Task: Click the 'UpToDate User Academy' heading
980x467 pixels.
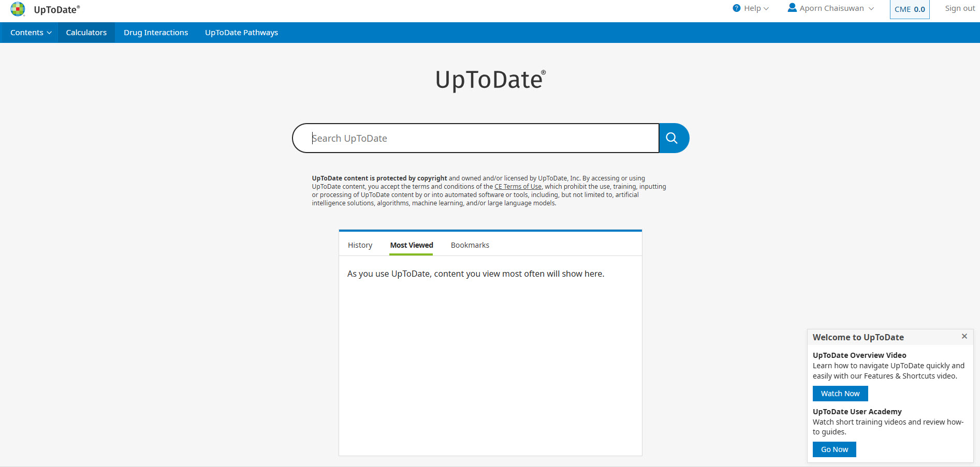Action: (857, 412)
